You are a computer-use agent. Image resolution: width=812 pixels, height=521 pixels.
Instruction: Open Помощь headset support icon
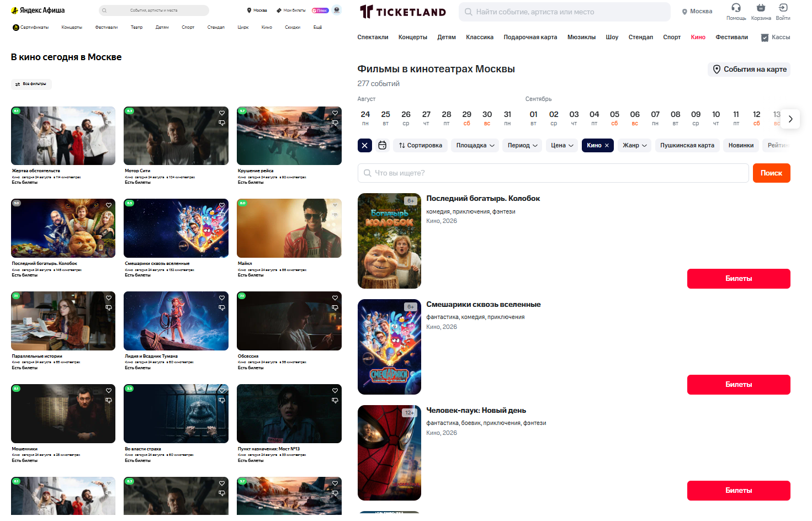pos(736,8)
